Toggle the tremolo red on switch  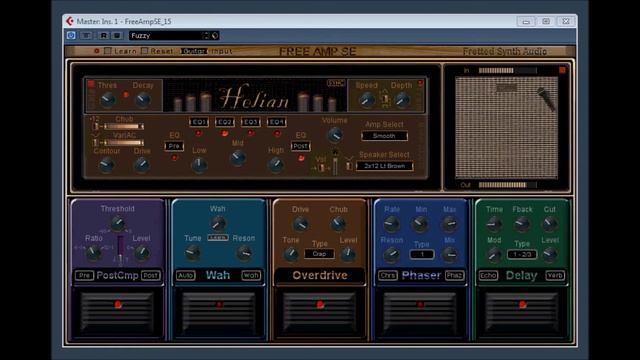(420, 83)
